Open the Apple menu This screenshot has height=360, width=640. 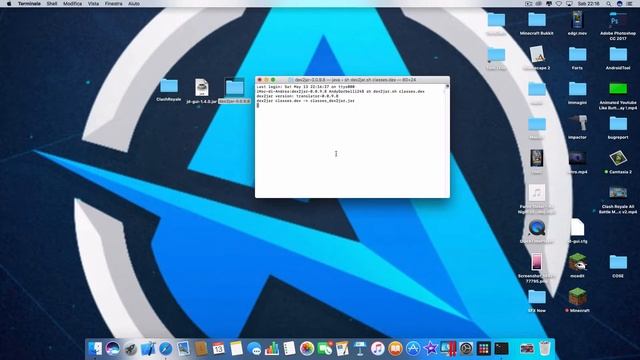pos(9,3)
